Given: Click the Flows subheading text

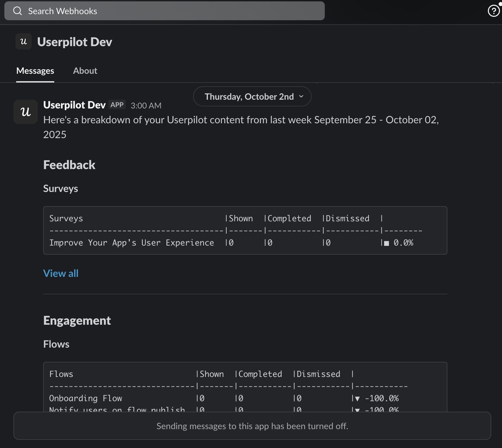Looking at the screenshot, I should pyautogui.click(x=56, y=344).
